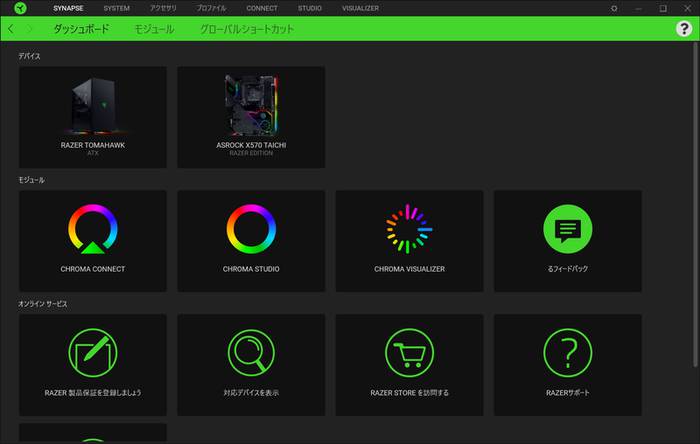700x444 pixels.
Task: Select the ダッシュボード sub-tab
Action: coord(81,29)
